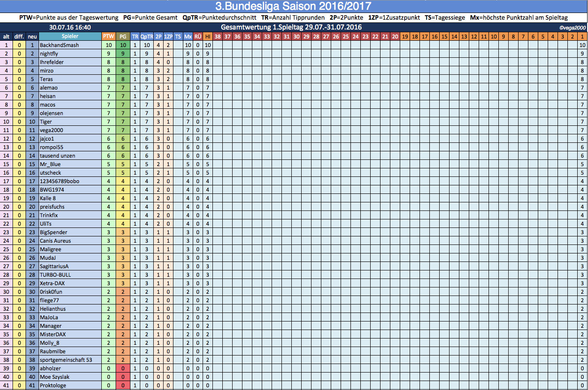Select player name 'Kalle 8'
This screenshot has width=588, height=390.
coord(48,198)
